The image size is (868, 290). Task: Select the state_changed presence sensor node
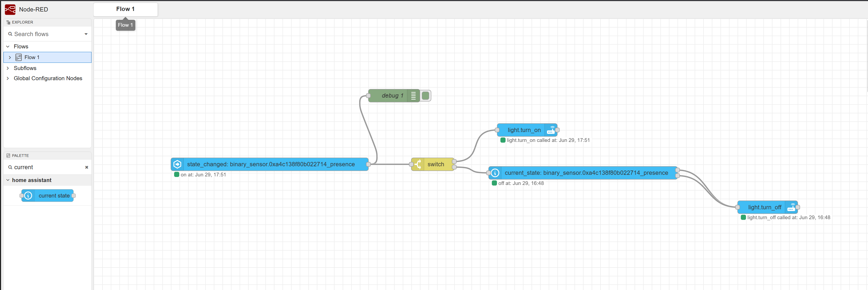point(270,164)
